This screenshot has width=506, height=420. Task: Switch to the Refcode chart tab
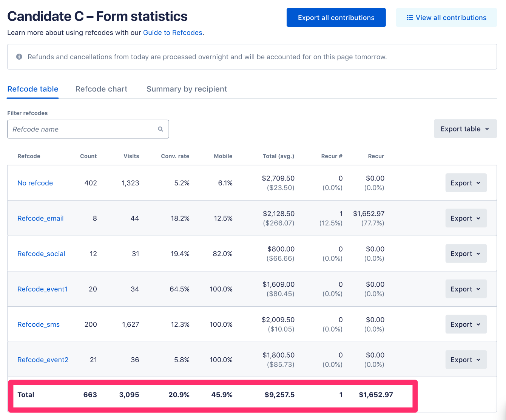pos(101,89)
